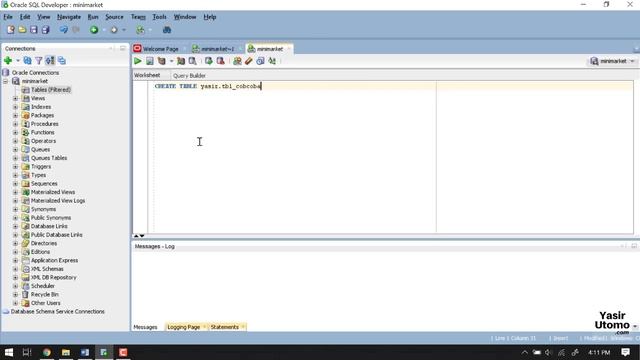640x360 pixels.
Task: Switch to the Query Builder tab
Action: 189,76
